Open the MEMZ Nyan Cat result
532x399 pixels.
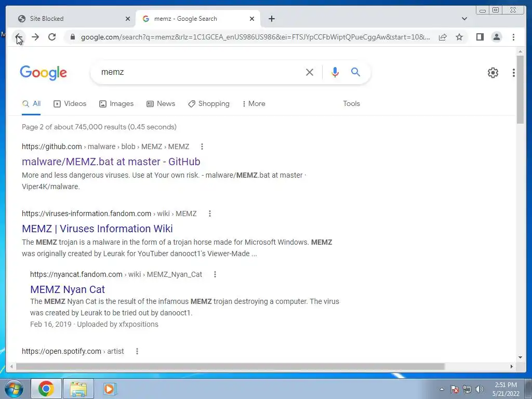pyautogui.click(x=68, y=289)
